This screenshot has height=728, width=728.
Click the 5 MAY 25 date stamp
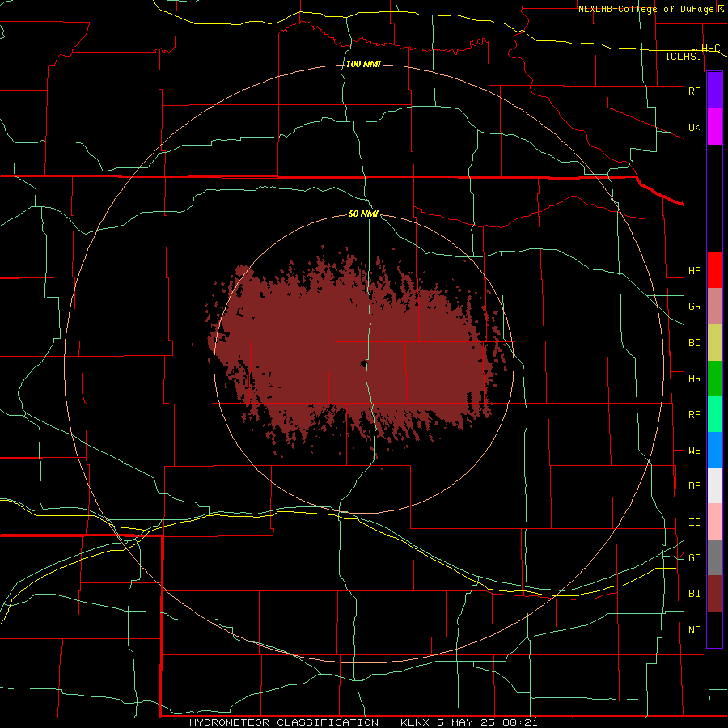click(466, 722)
